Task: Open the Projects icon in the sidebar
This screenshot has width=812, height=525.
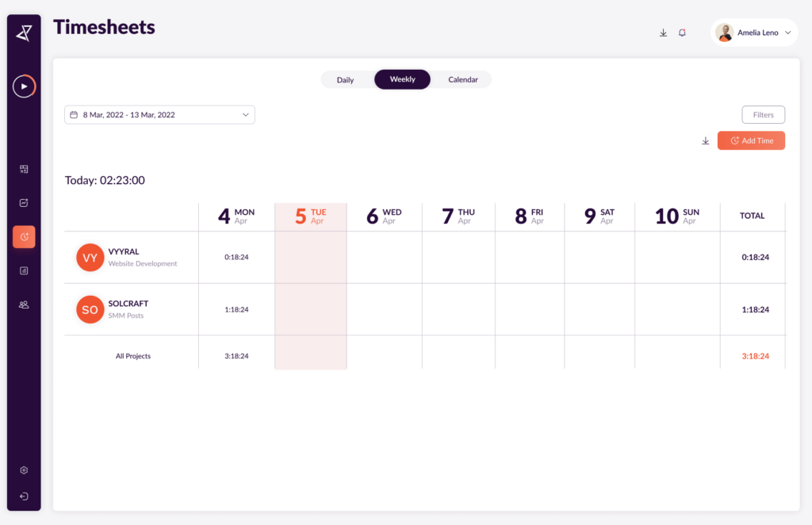Action: (24, 169)
